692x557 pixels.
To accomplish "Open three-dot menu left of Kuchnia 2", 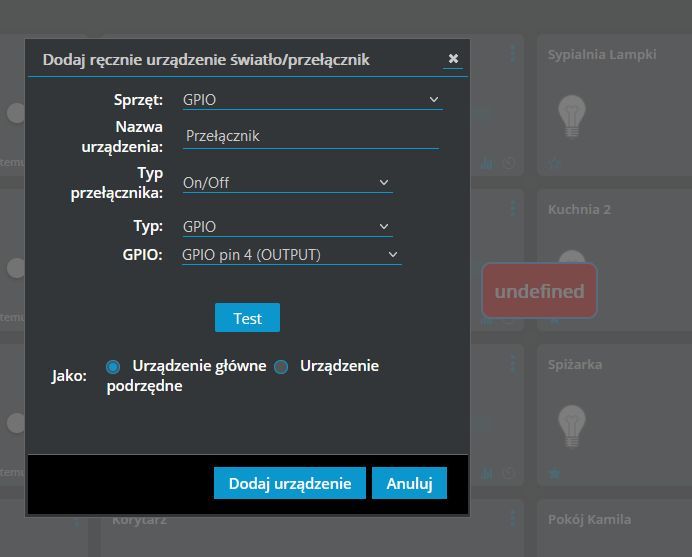I will coord(513,208).
